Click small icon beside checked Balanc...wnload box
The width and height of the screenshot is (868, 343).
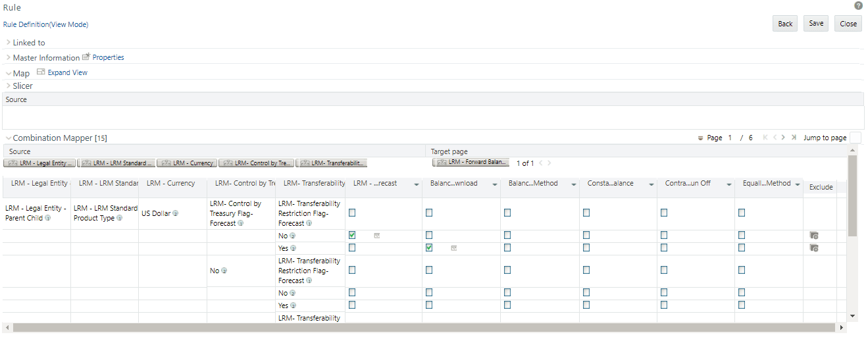(454, 248)
